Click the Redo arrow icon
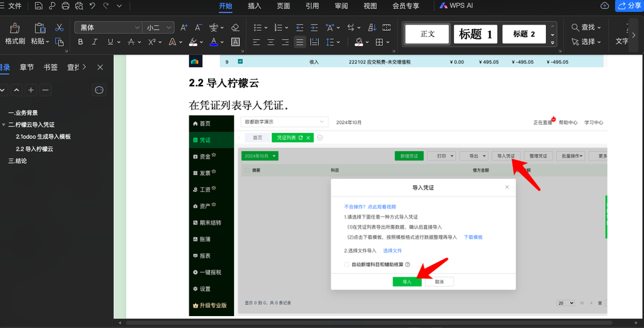Screen dimensions: 644x328 [106, 6]
